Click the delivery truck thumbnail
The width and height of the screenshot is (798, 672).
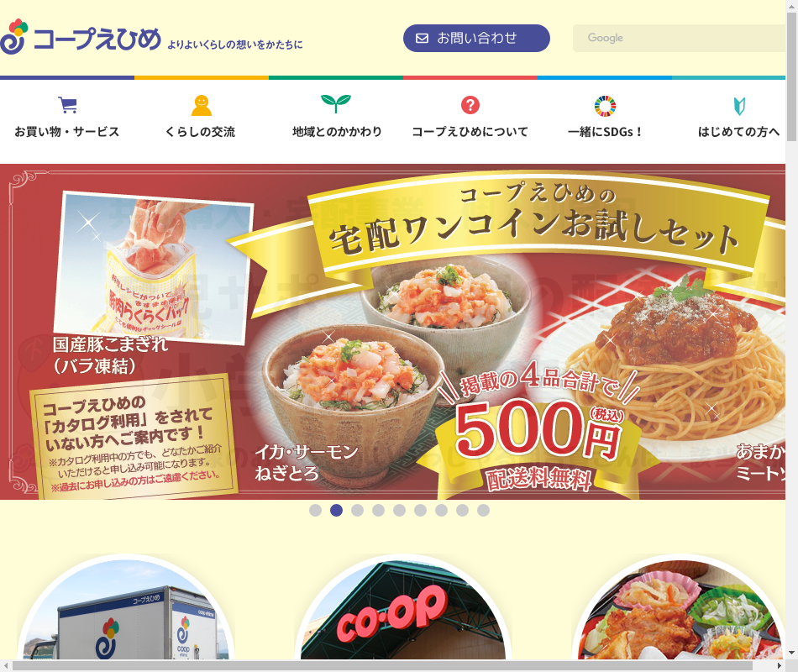click(x=126, y=608)
